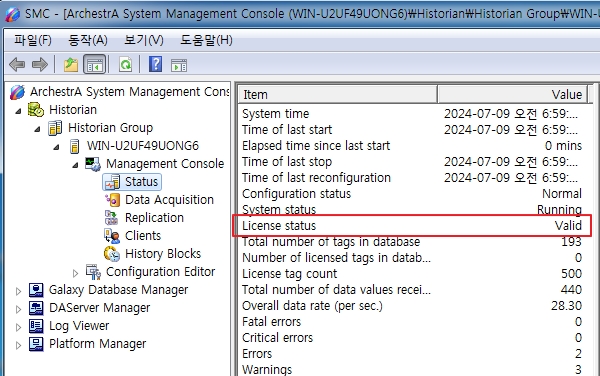Select Data Acquisition in the tree
The width and height of the screenshot is (600, 376).
(169, 200)
